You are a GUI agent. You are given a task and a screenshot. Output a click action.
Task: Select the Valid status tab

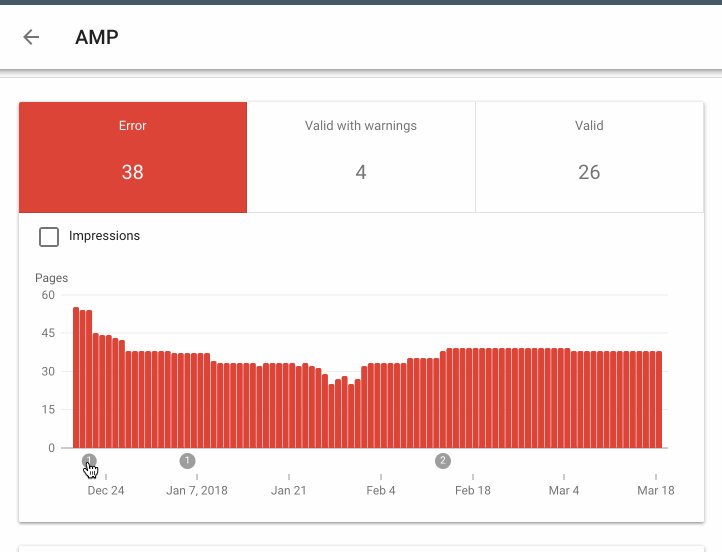click(589, 157)
